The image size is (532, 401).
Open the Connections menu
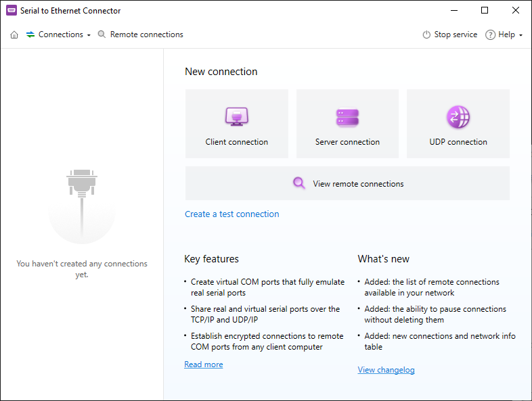[60, 34]
